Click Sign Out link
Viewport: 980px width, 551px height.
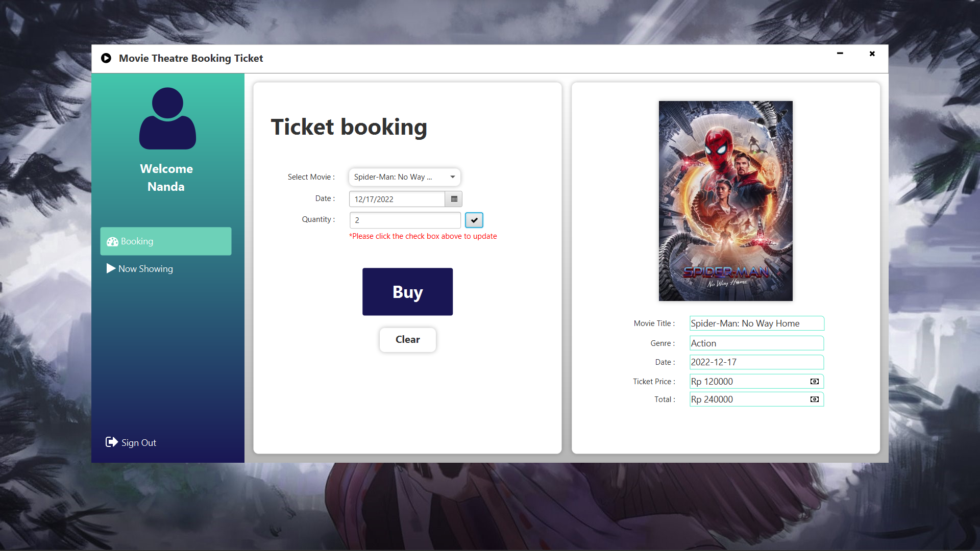coord(139,443)
